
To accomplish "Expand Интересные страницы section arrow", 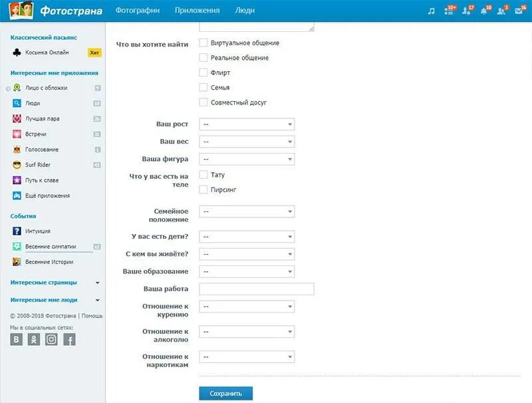I will (x=97, y=283).
